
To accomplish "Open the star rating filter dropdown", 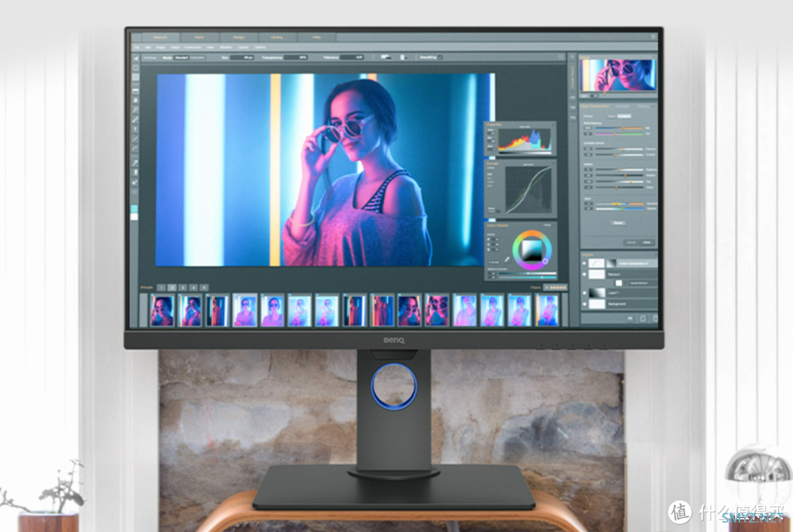I will click(x=555, y=287).
